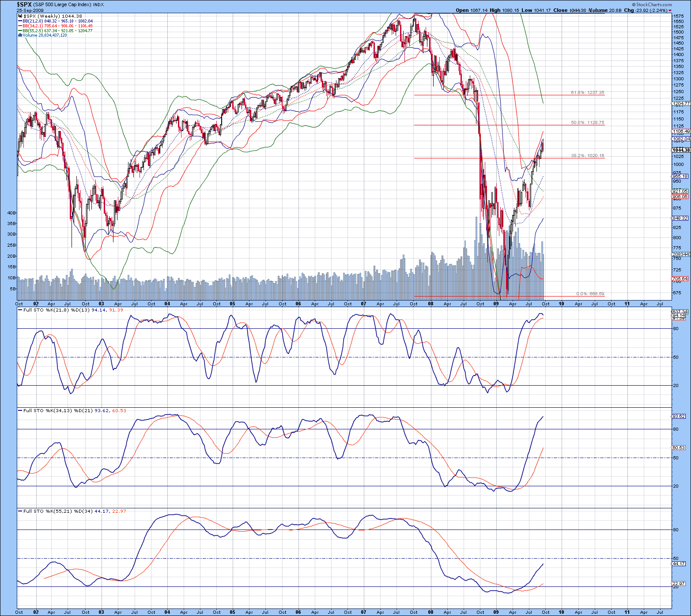Click the red 1106.49 price axis tag
Image resolution: width=691 pixels, height=616 pixels.
681,131
